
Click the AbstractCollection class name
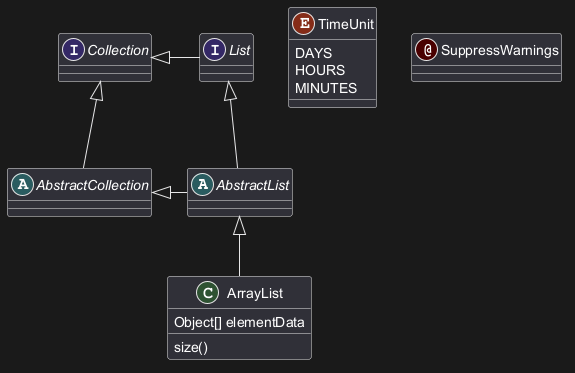tap(92, 185)
